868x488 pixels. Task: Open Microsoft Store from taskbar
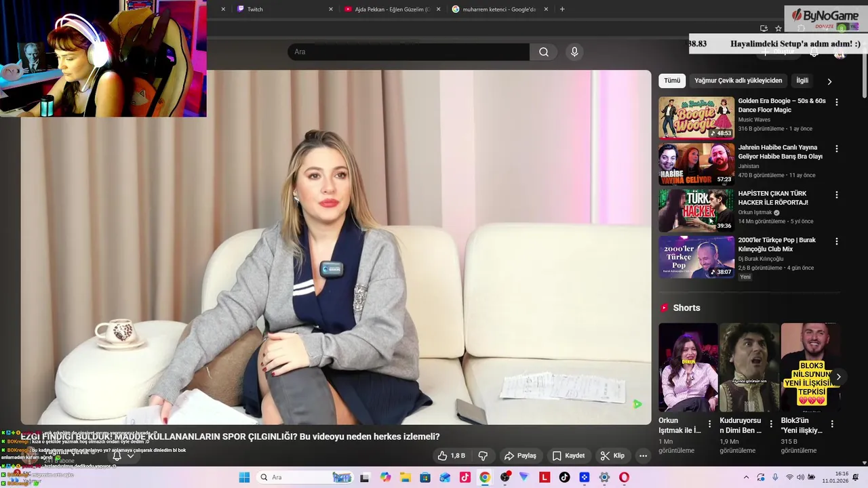click(425, 477)
